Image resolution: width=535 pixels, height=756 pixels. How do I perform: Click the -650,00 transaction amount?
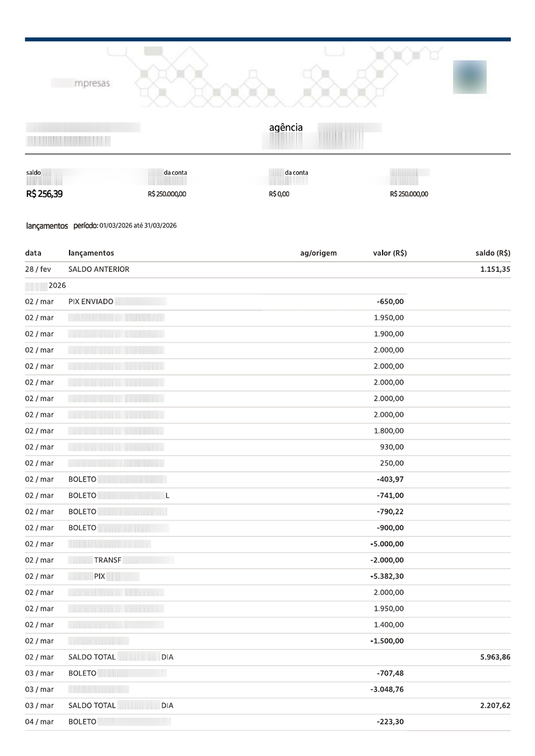click(390, 302)
